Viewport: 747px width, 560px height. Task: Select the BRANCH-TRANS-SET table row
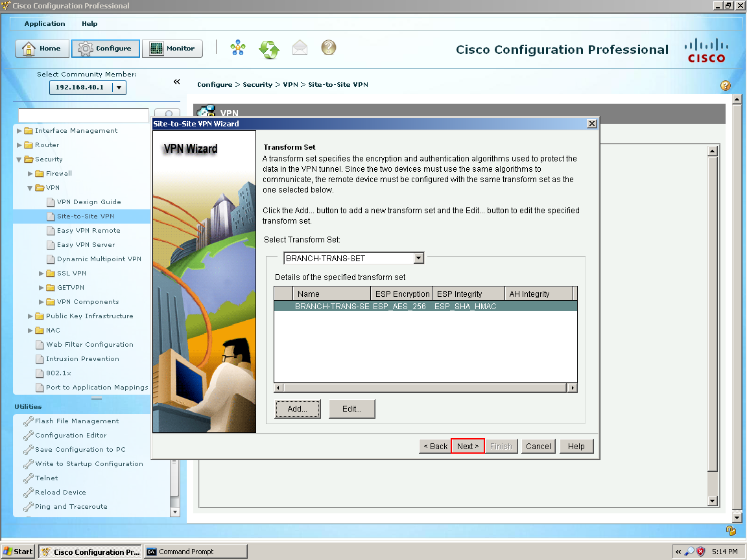click(x=425, y=306)
